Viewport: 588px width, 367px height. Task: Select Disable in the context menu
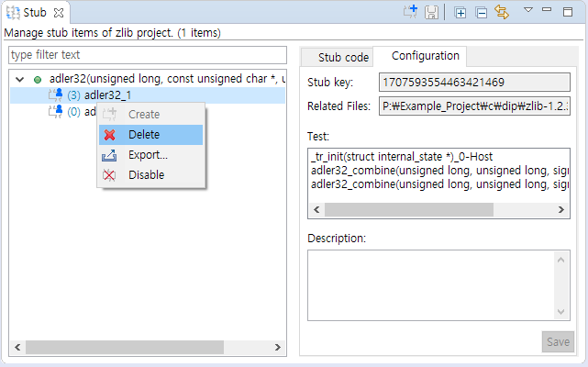pyautogui.click(x=146, y=175)
